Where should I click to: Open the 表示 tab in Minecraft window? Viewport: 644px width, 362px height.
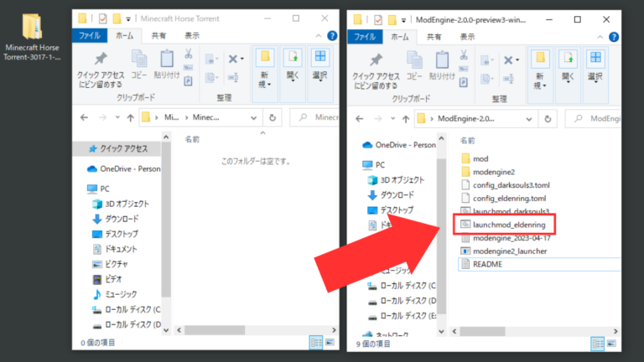pyautogui.click(x=192, y=36)
